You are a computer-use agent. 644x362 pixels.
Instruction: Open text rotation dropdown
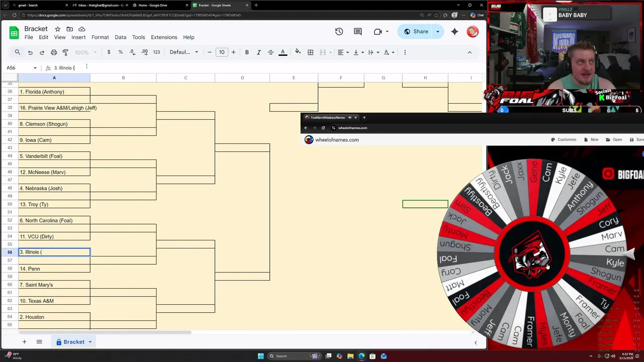point(389,52)
